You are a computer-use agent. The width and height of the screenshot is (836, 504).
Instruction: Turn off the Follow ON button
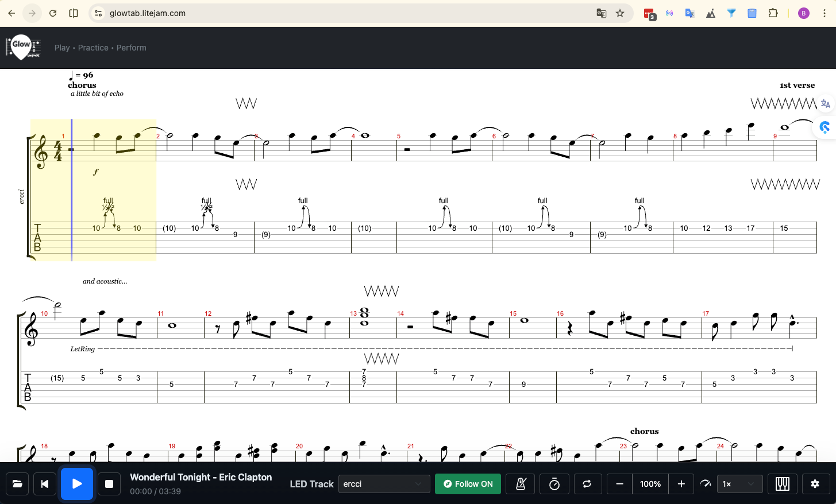click(468, 484)
